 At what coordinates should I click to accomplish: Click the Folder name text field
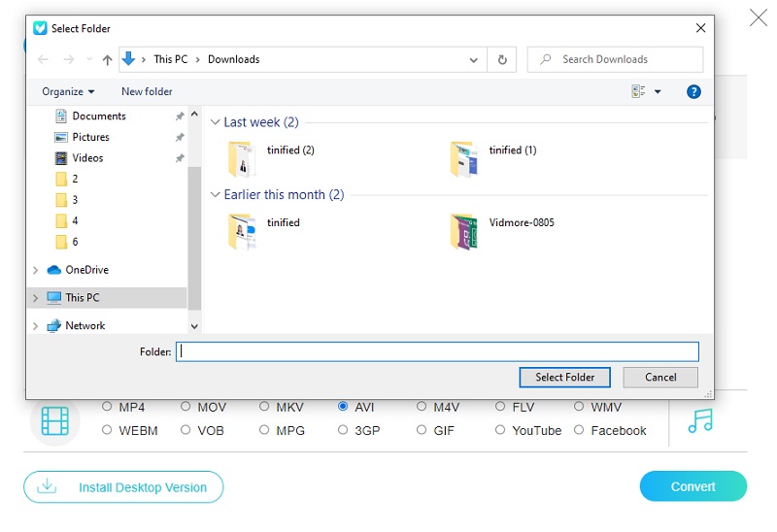tap(437, 351)
